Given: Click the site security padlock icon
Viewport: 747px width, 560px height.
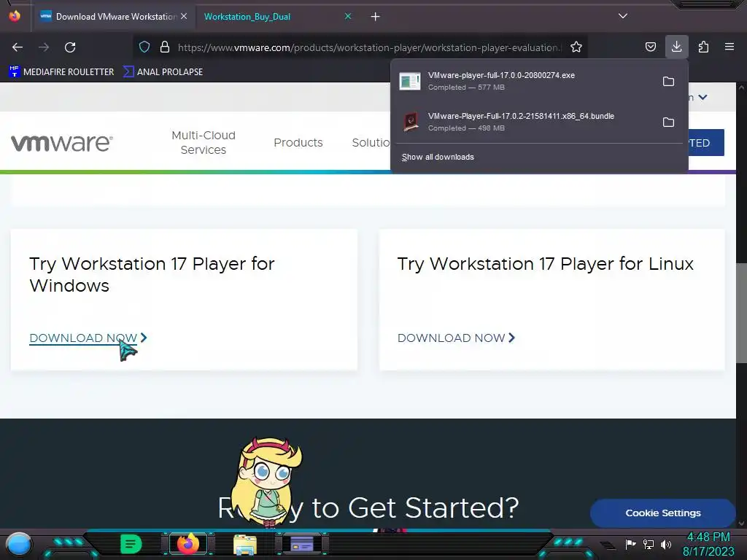Looking at the screenshot, I should point(165,47).
